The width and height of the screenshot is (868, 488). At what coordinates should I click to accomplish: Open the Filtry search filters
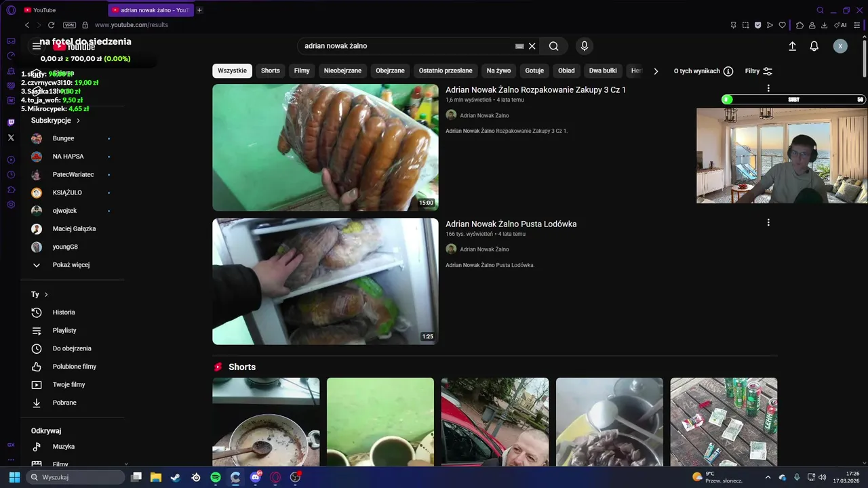coord(758,71)
